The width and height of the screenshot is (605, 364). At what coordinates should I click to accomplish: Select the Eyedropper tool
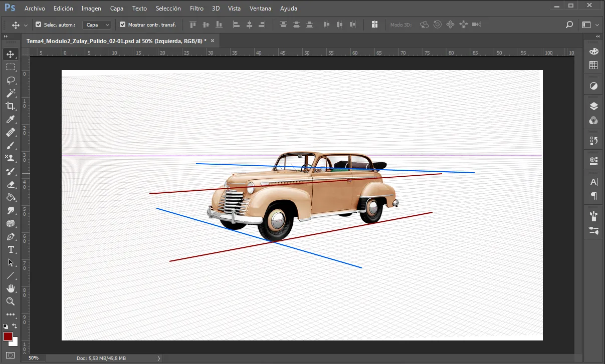(11, 119)
